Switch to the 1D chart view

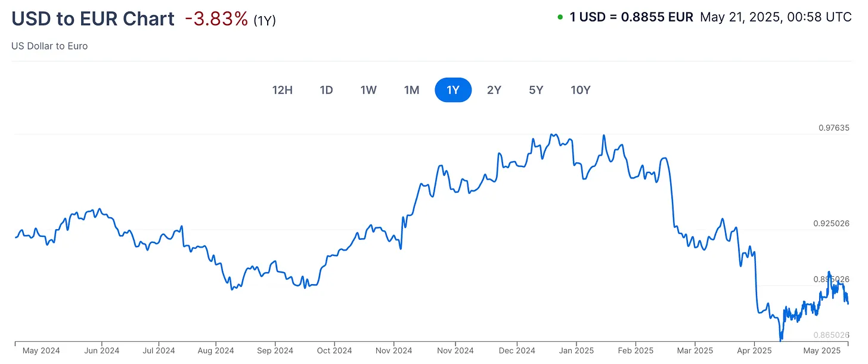pos(326,90)
